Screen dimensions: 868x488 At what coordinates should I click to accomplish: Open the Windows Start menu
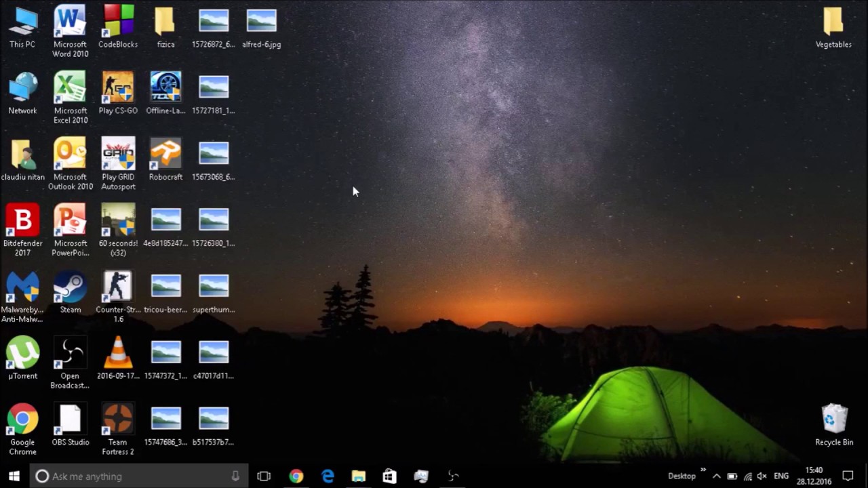[x=14, y=476]
